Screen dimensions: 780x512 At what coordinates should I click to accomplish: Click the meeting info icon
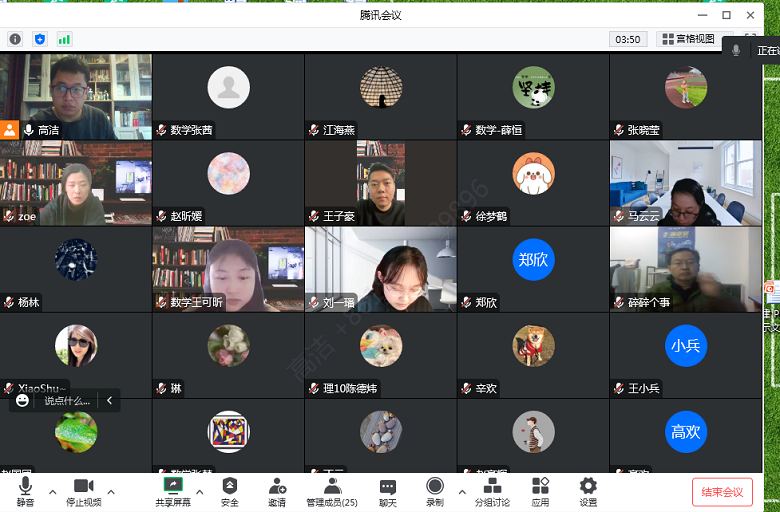coord(15,39)
